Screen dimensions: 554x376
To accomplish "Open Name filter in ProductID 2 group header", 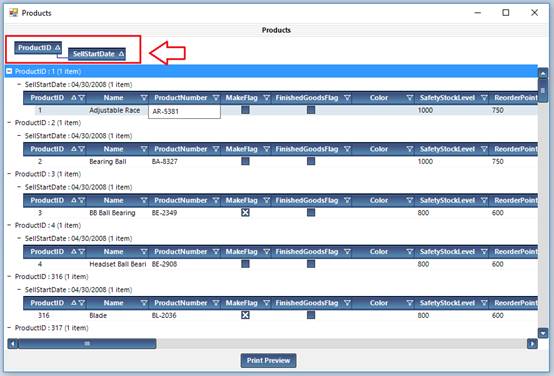I will tap(144, 149).
